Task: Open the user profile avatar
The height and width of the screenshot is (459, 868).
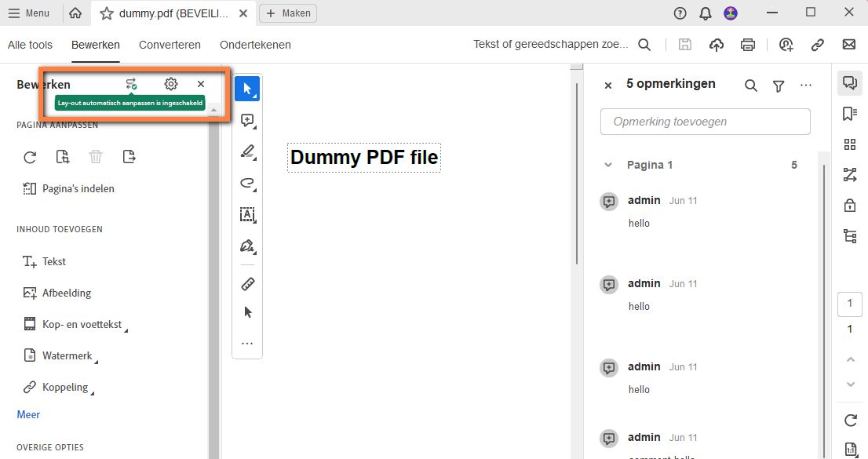Action: coord(731,13)
